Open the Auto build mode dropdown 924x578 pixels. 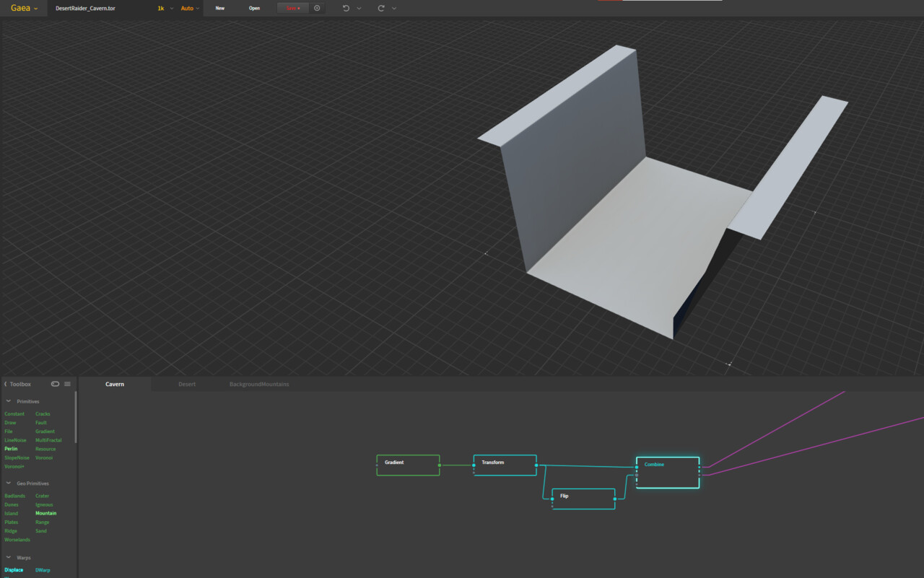(189, 8)
